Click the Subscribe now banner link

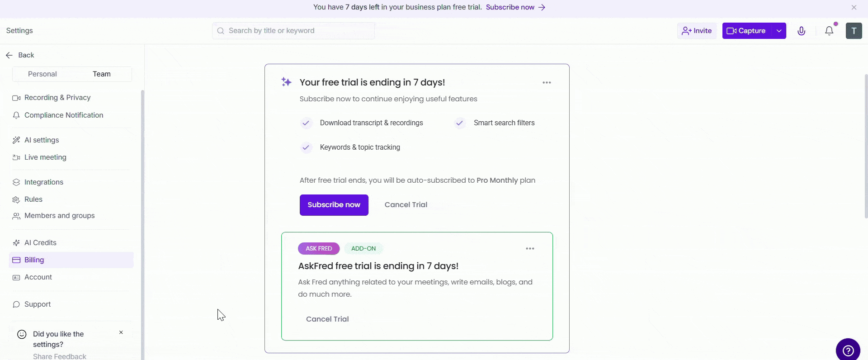[x=515, y=7]
